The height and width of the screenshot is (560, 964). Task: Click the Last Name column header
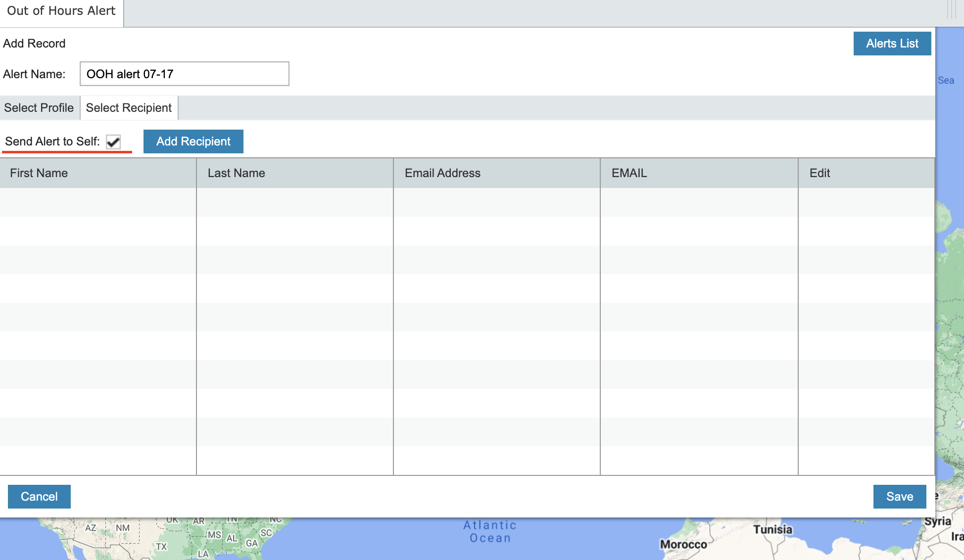point(236,173)
